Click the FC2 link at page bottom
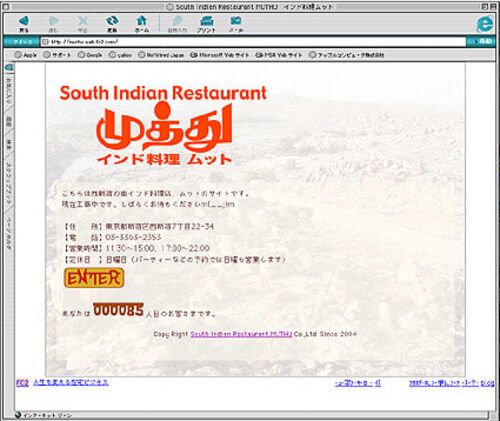This screenshot has width=500, height=421. [x=22, y=383]
